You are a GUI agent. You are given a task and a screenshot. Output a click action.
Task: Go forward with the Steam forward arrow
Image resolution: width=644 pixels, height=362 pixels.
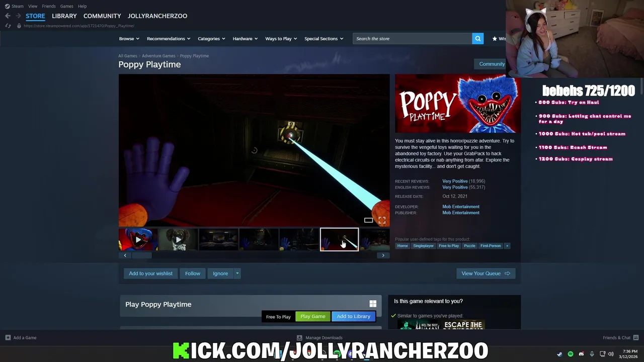coord(18,16)
